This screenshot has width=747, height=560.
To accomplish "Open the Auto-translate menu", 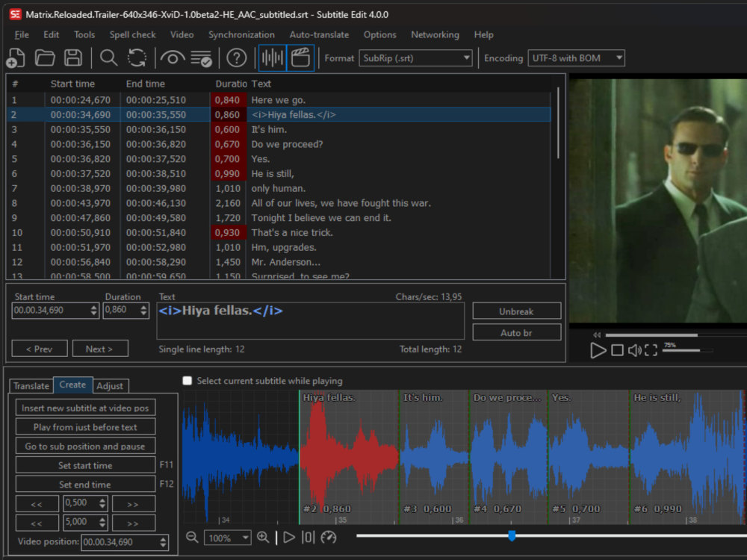I will coord(319,35).
